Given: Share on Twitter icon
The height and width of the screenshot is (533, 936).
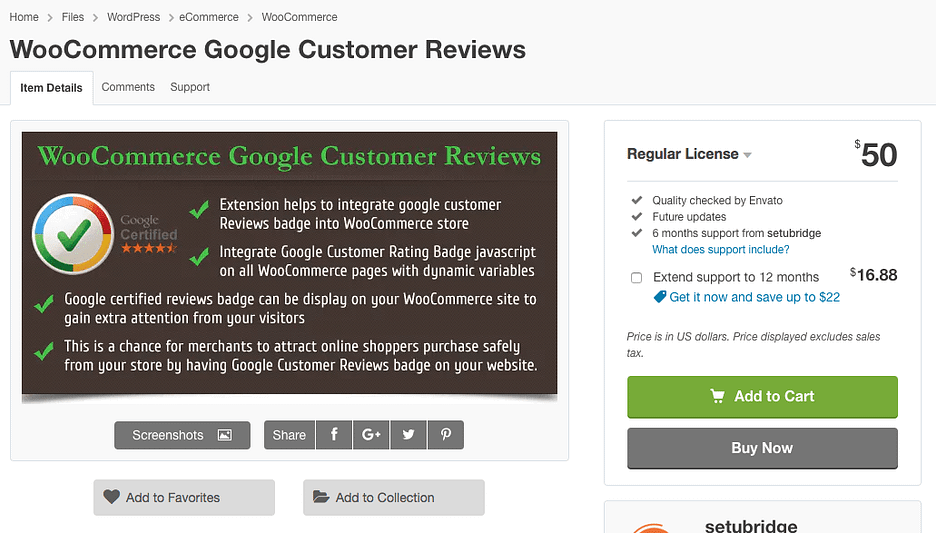Looking at the screenshot, I should click(x=408, y=435).
